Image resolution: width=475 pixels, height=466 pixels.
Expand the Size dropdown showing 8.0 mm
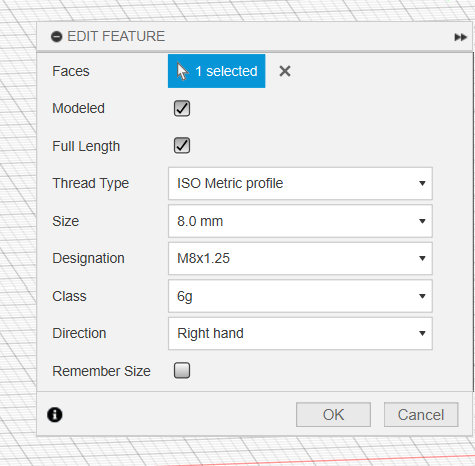coord(300,221)
